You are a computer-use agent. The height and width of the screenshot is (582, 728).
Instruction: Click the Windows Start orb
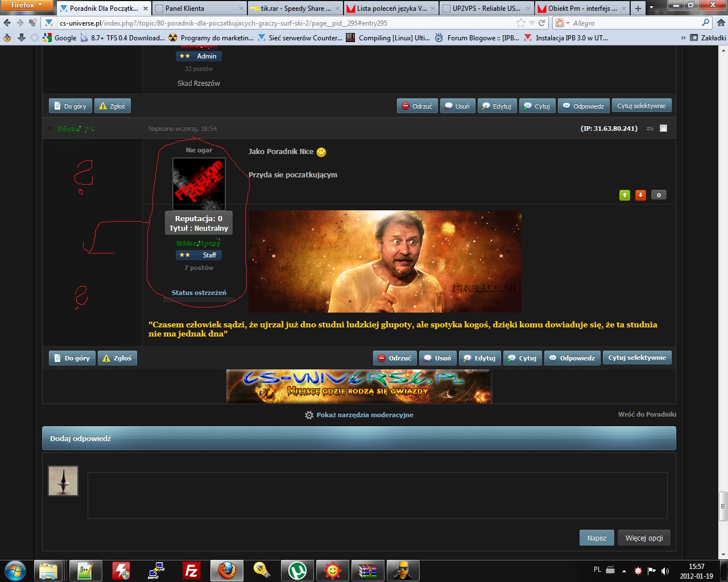coord(15,570)
